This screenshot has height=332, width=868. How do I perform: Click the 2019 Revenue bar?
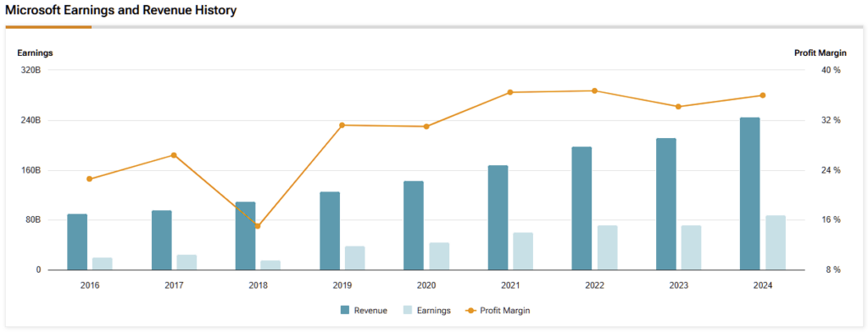[330, 230]
